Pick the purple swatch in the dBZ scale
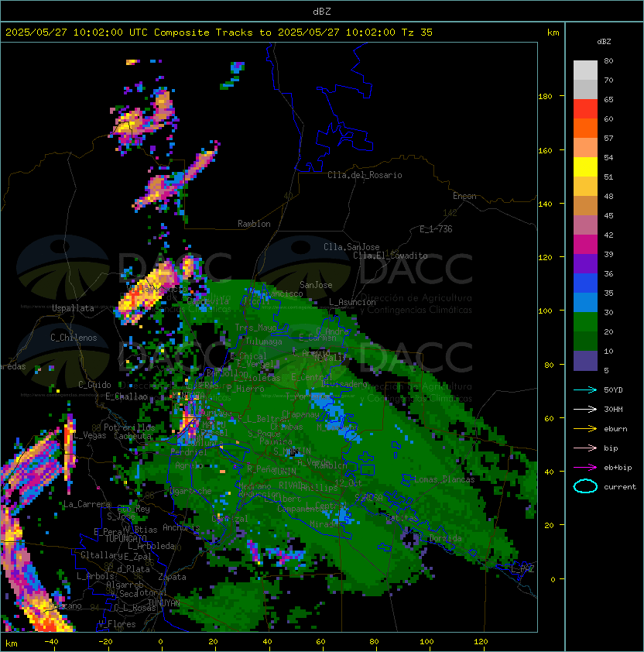Image resolution: width=644 pixels, height=652 pixels. pyautogui.click(x=585, y=263)
